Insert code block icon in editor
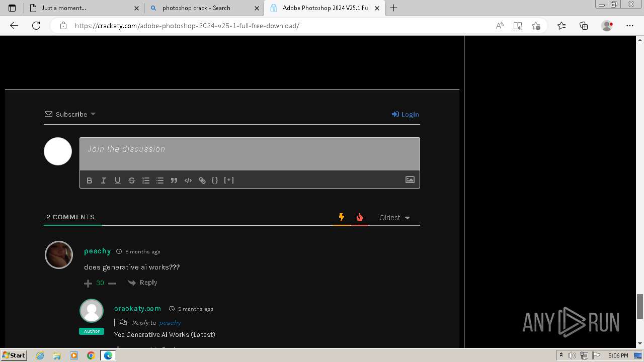Viewport: 644px width, 362px height. [x=188, y=180]
